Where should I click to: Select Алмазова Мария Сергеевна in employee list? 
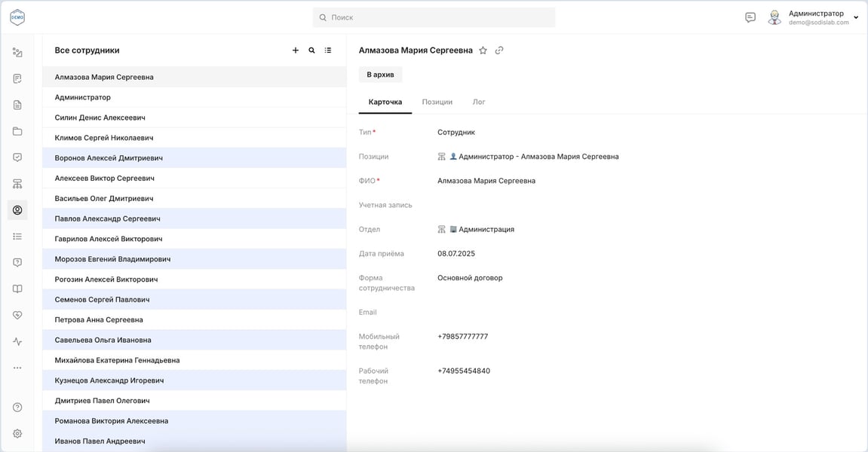(x=195, y=77)
